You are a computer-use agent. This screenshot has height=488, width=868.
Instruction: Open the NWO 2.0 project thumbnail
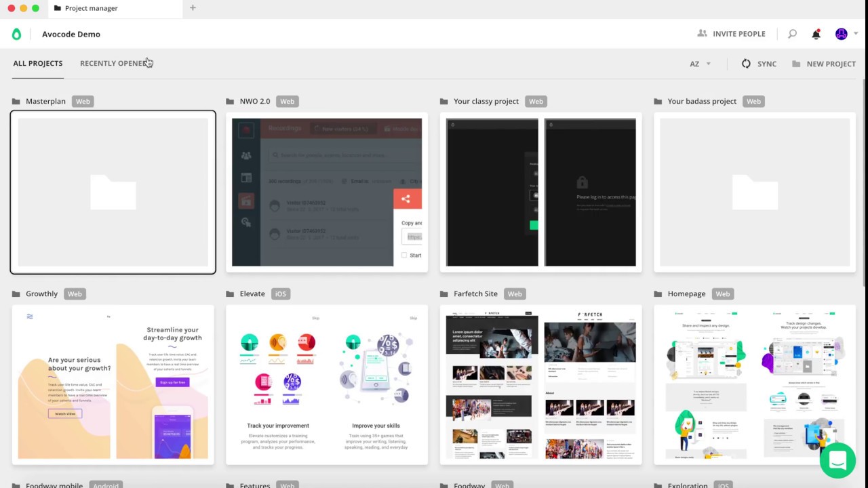coord(327,192)
